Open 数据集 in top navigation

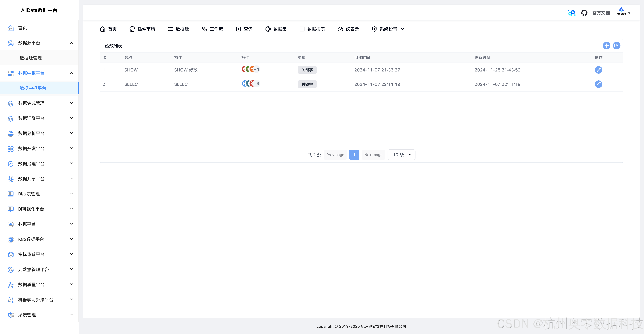(x=276, y=29)
